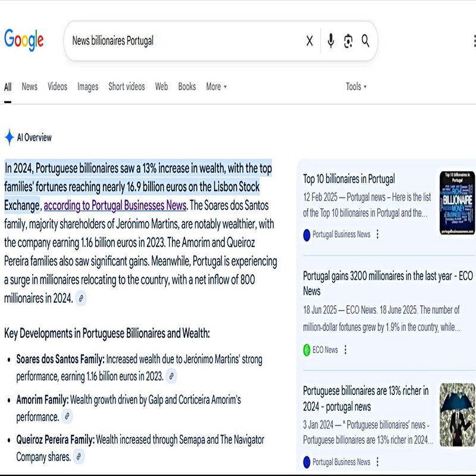Follow 'according to Portugal Businesses News' link
The image size is (476, 476).
click(x=115, y=205)
